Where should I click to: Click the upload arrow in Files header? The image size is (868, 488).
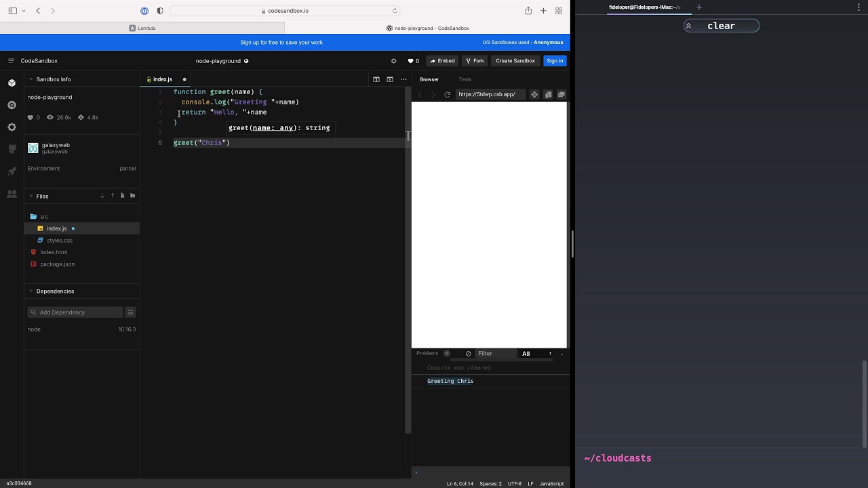click(x=113, y=196)
